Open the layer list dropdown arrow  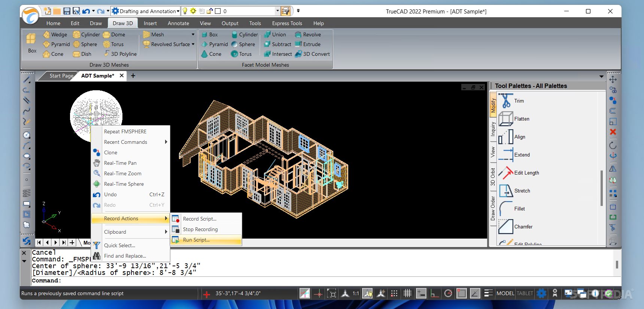(x=277, y=11)
